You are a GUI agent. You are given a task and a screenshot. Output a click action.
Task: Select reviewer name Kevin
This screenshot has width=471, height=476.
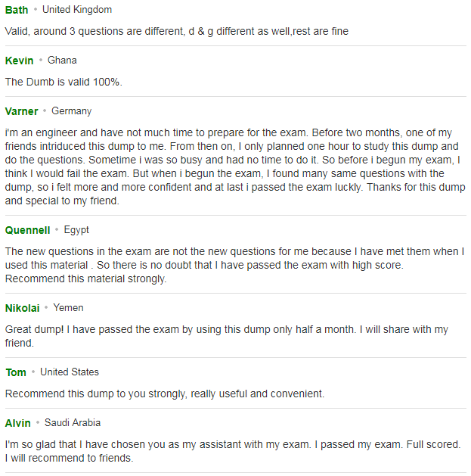[19, 61]
